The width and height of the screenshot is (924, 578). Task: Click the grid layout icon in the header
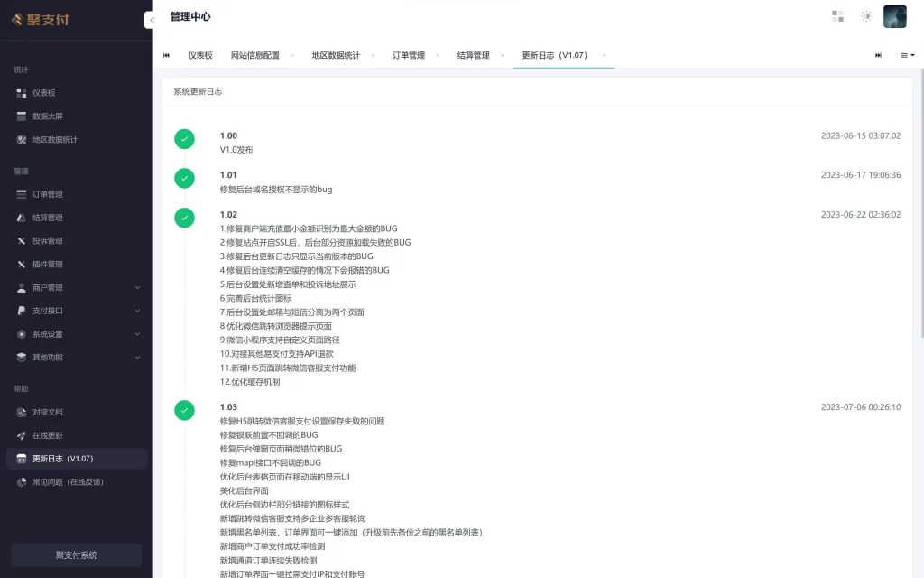837,15
